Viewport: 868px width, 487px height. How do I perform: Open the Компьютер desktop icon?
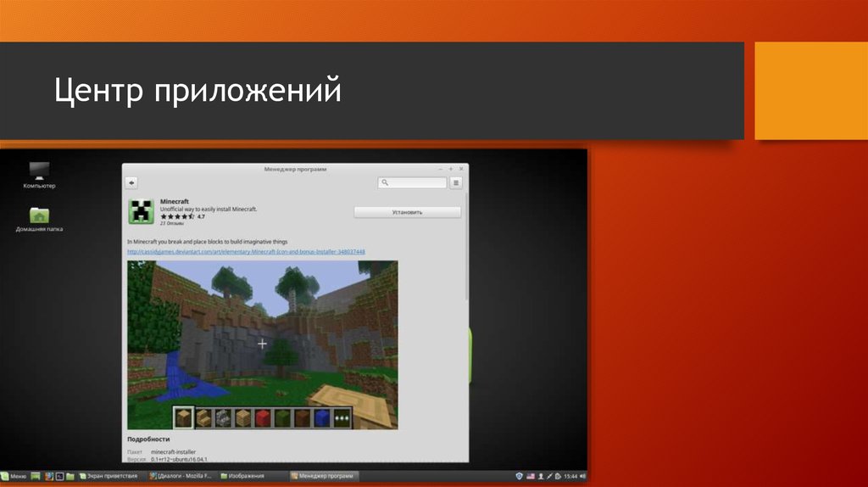(x=39, y=175)
